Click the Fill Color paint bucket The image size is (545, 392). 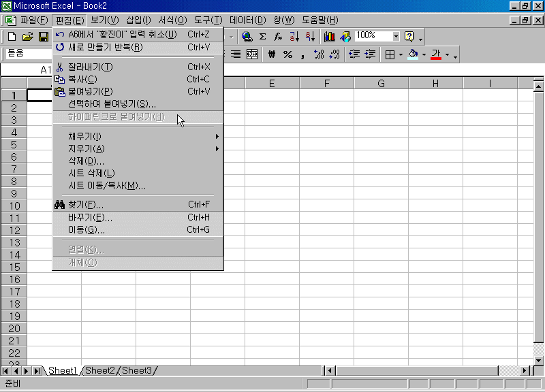tap(413, 54)
